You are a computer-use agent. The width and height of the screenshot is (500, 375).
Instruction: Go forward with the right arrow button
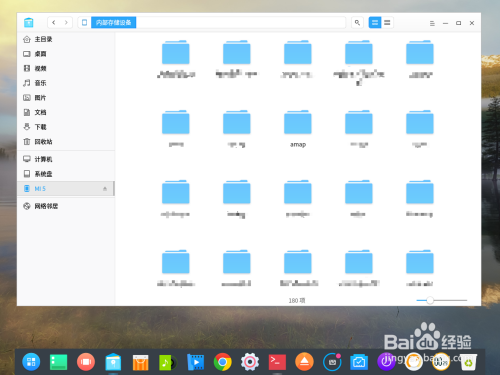coord(66,23)
